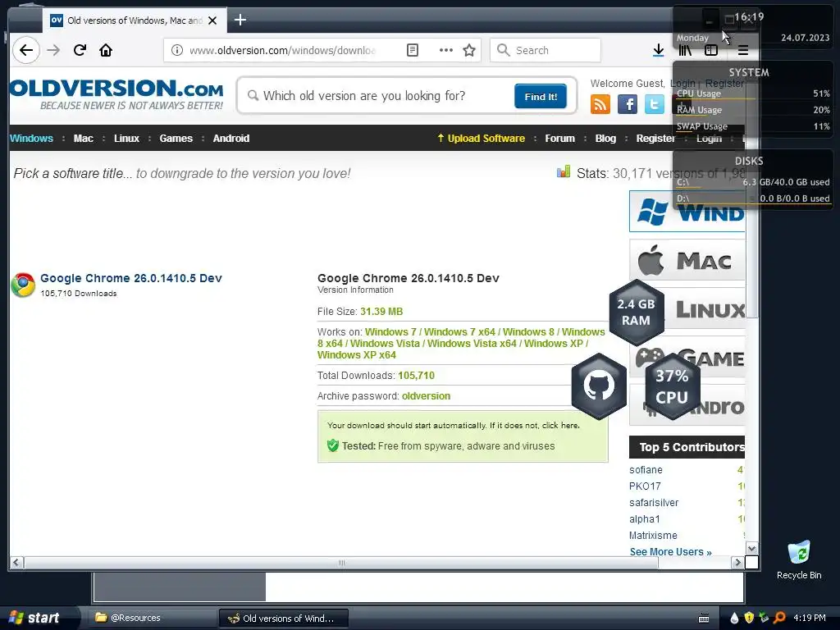Screen dimensions: 840x630
Task: Toggle reader view in address bar
Action: point(412,50)
